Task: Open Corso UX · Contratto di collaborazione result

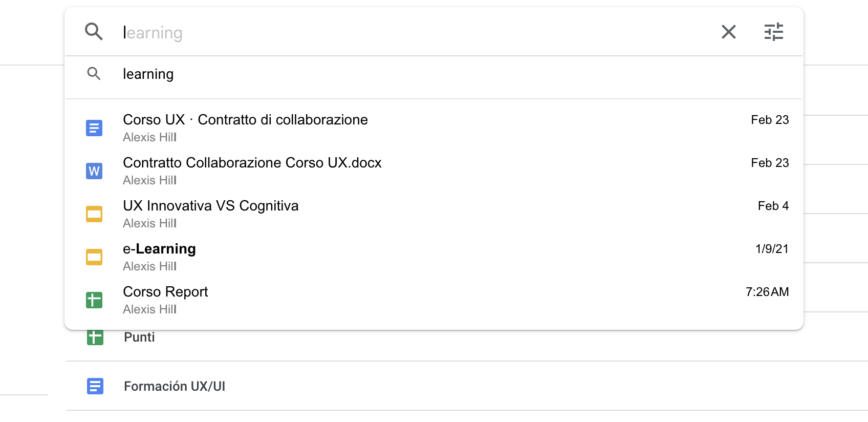Action: 245,120
